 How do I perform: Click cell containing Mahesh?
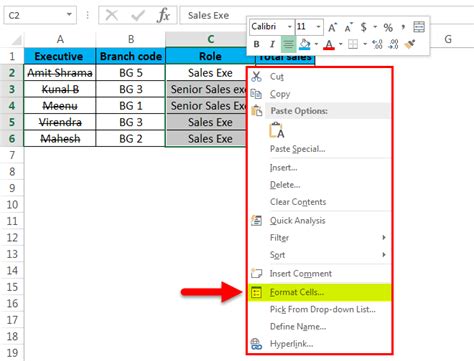(60, 138)
